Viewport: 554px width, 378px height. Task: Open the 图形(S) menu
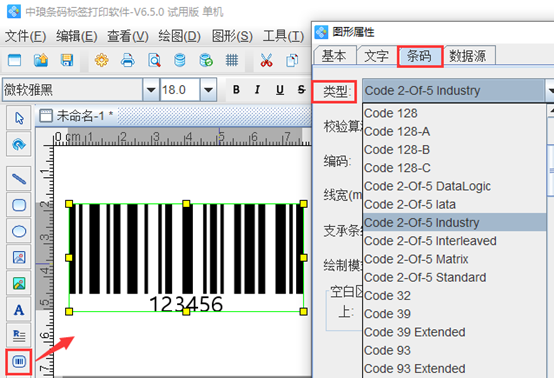click(x=232, y=36)
